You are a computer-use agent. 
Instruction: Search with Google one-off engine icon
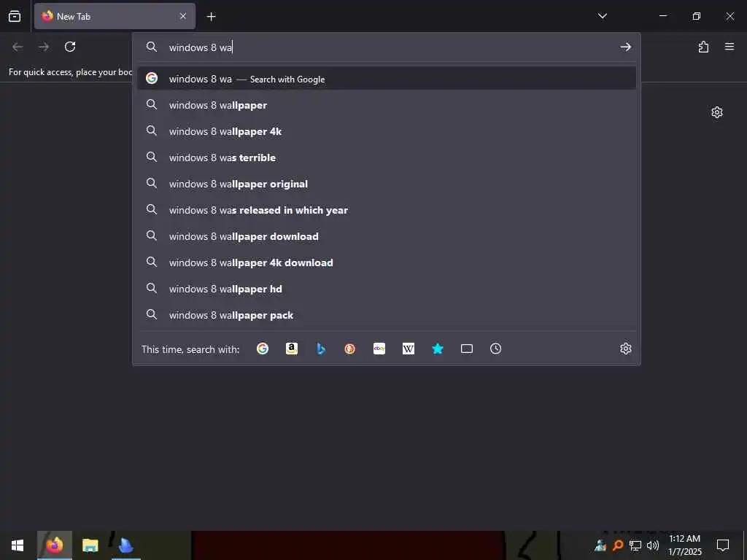(263, 349)
